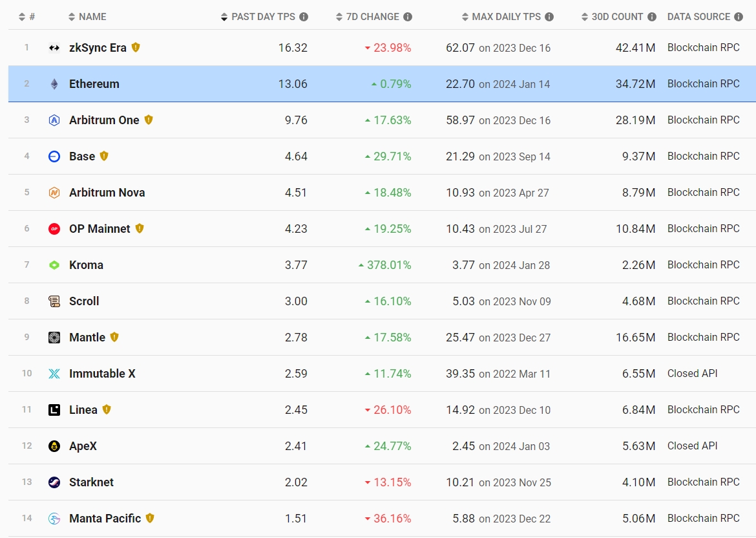Click the info icon beside 30D COUNT
Viewport: 756px width, 538px height.
click(x=652, y=17)
